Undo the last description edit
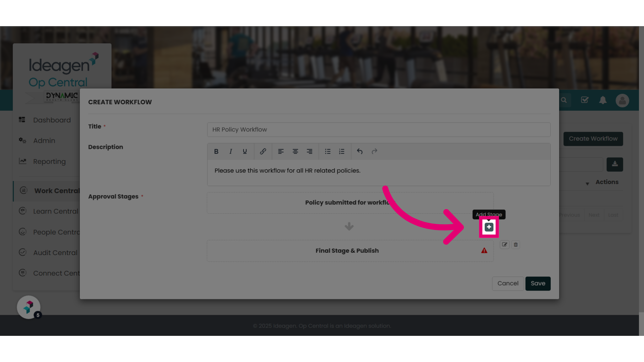Image resolution: width=644 pixels, height=362 pixels. click(x=360, y=152)
